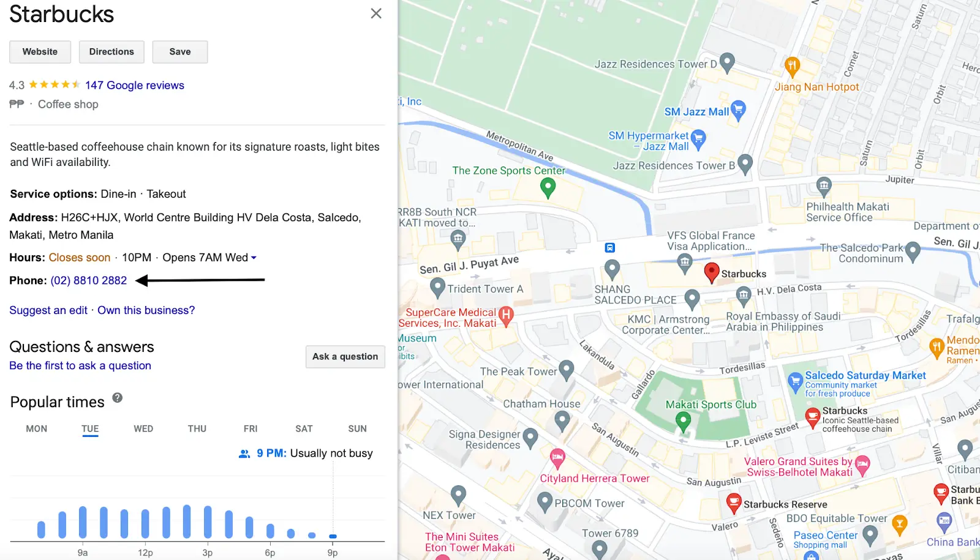Image resolution: width=980 pixels, height=560 pixels.
Task: Select the Starbucks pin on L.P. Leviste Street
Action: pyautogui.click(x=812, y=418)
